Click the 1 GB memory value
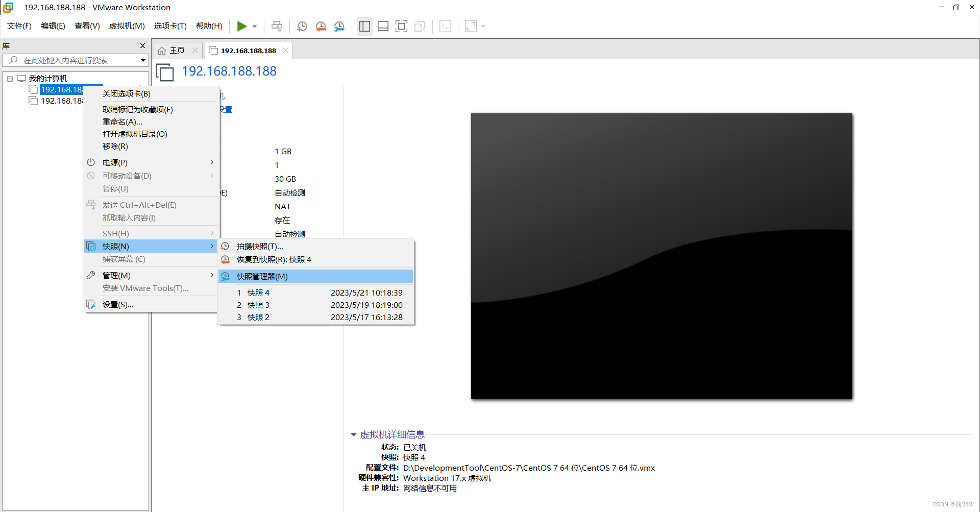Viewport: 980px width, 512px height. tap(283, 152)
